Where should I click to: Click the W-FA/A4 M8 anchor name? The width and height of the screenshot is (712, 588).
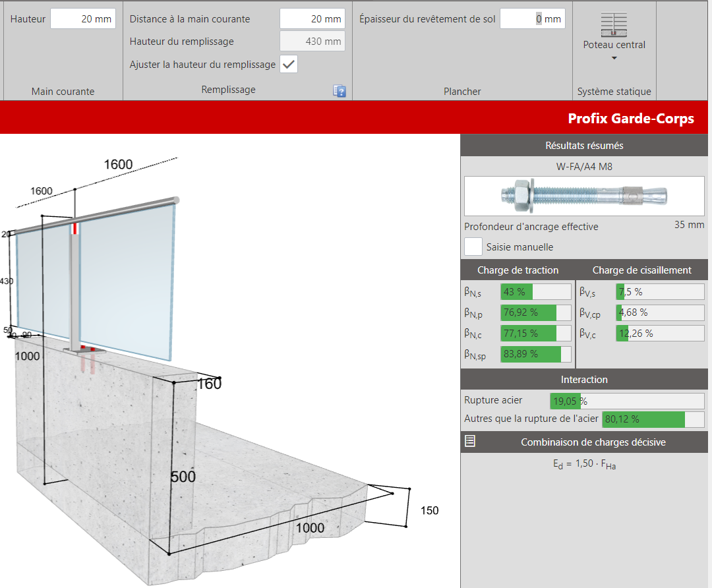click(584, 167)
